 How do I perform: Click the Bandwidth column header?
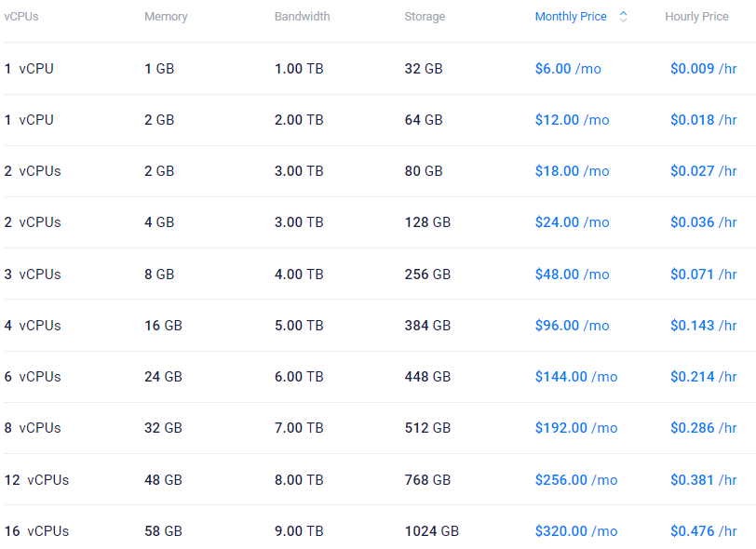(x=302, y=17)
